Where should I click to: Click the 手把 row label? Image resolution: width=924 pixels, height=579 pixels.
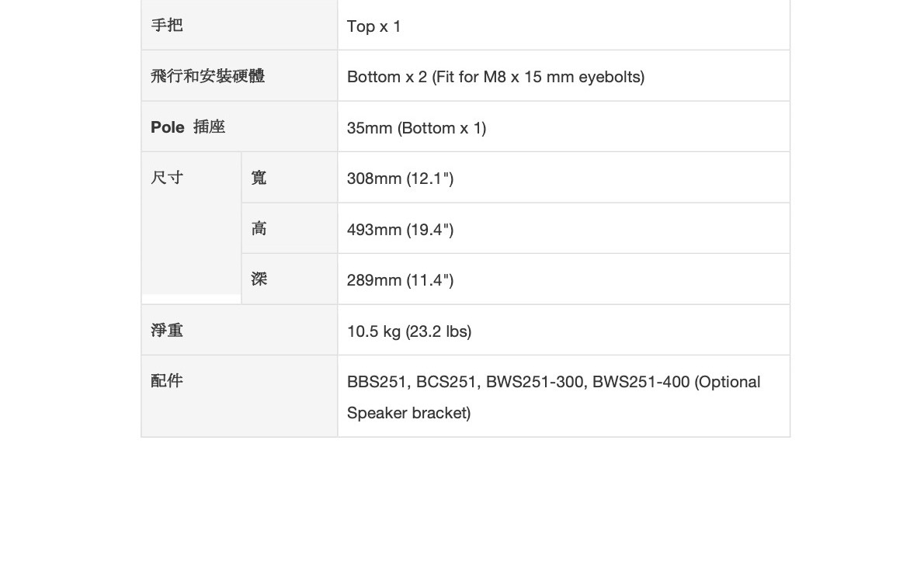167,25
